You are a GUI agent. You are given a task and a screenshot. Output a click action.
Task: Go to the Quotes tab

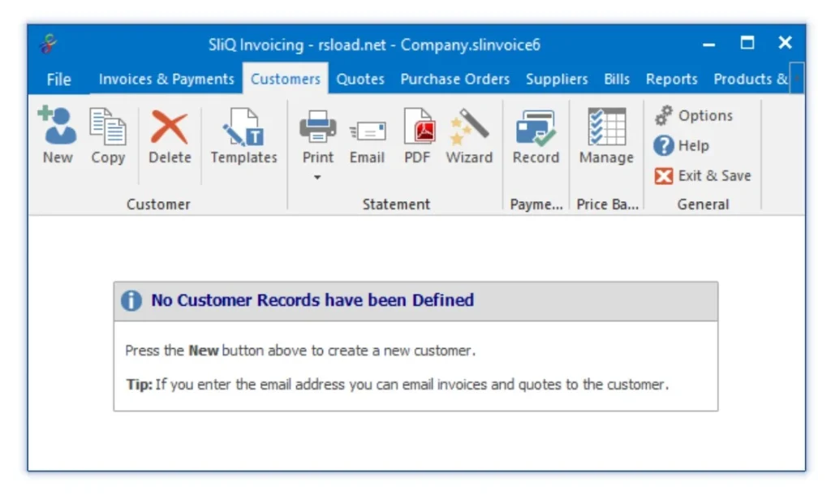pos(360,80)
